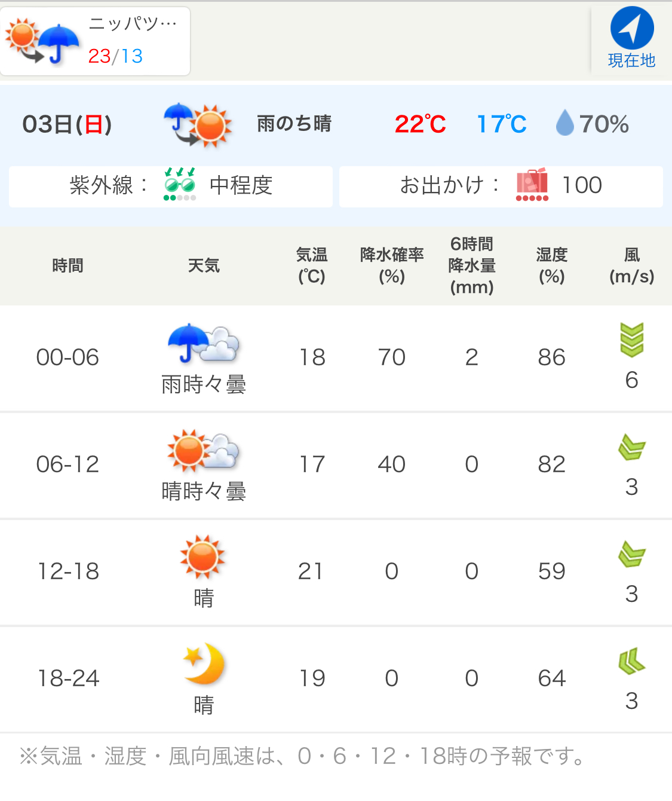This screenshot has height=801, width=672.
Task: Select the 00-06 forecast row
Action: tap(336, 358)
